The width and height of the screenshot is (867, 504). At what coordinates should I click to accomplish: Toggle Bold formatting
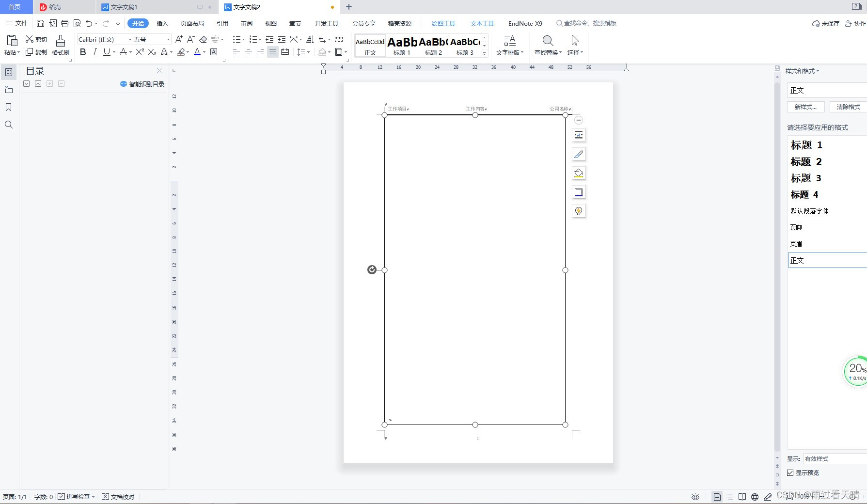(83, 52)
